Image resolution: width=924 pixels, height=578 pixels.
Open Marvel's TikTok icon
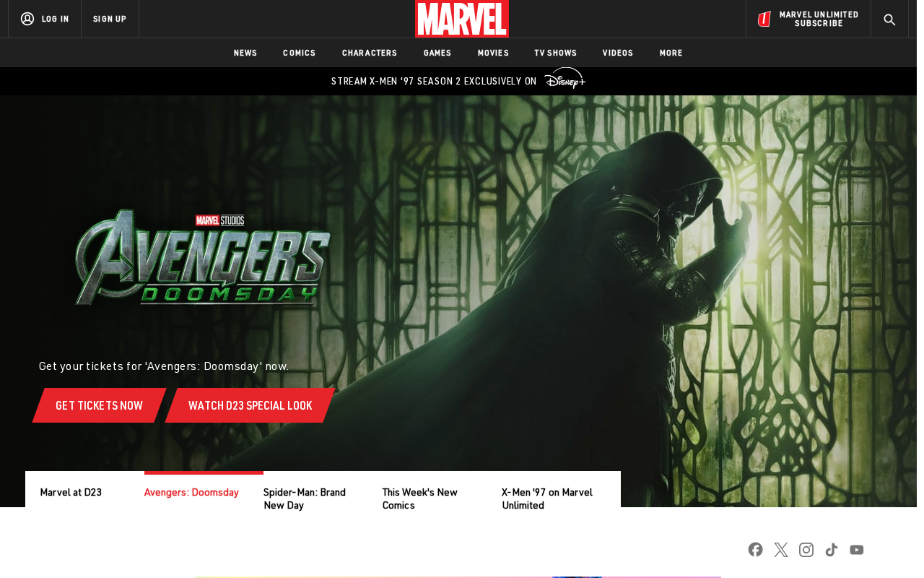832,550
